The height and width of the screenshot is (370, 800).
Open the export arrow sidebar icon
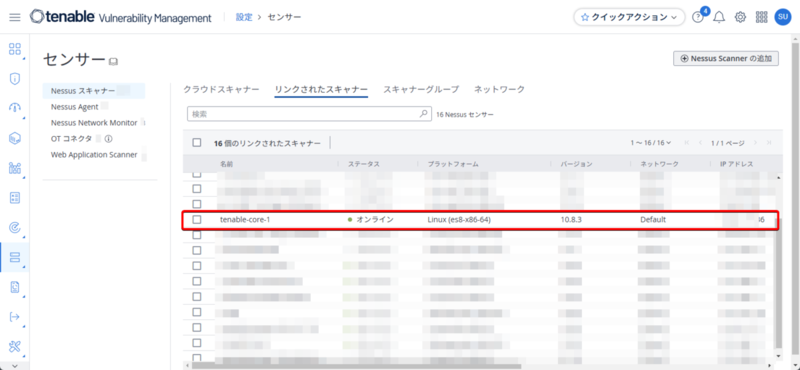15,316
